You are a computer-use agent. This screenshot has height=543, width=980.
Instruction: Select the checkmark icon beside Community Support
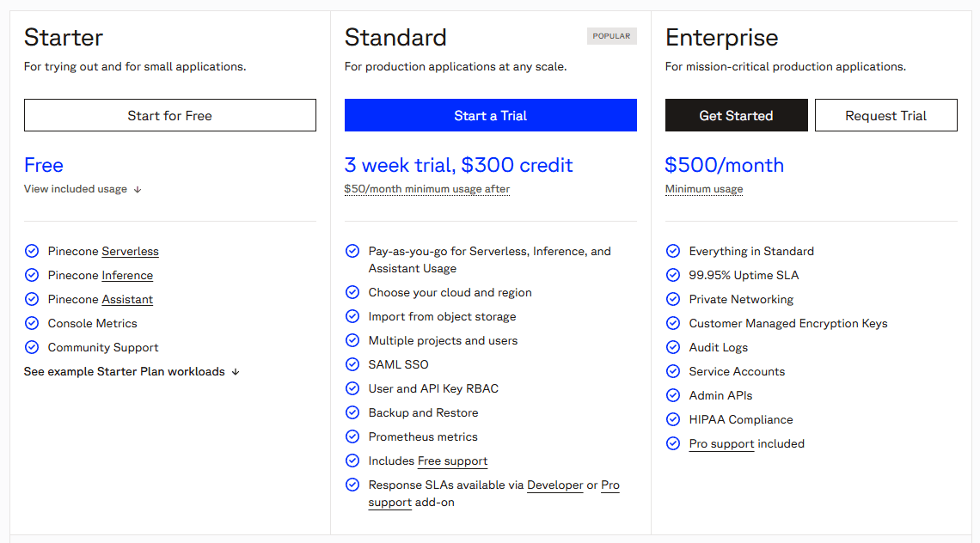click(x=32, y=347)
